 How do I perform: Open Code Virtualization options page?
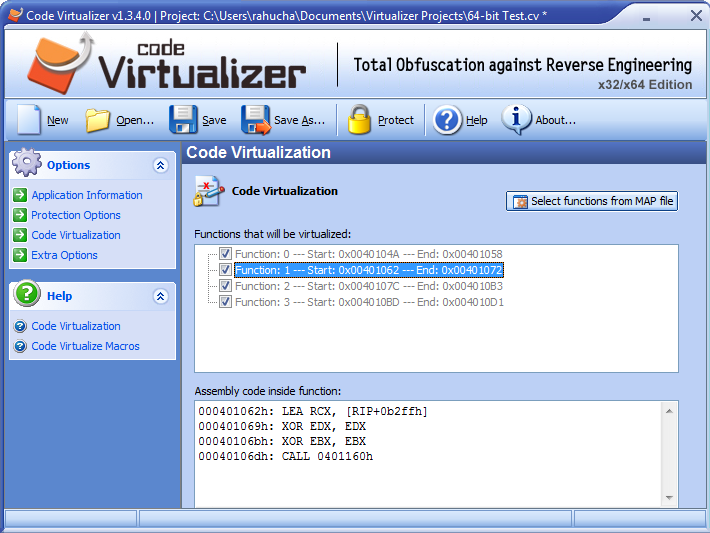pyautogui.click(x=76, y=235)
